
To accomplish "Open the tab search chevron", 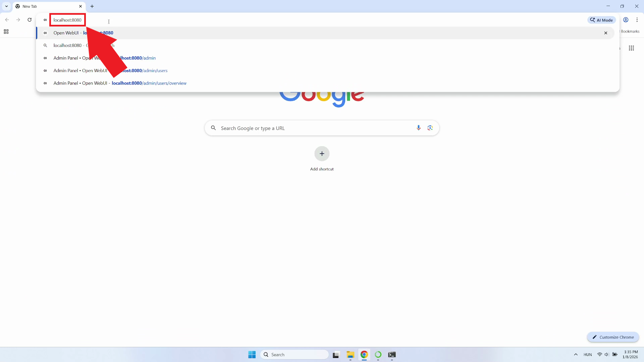I will coord(6,6).
